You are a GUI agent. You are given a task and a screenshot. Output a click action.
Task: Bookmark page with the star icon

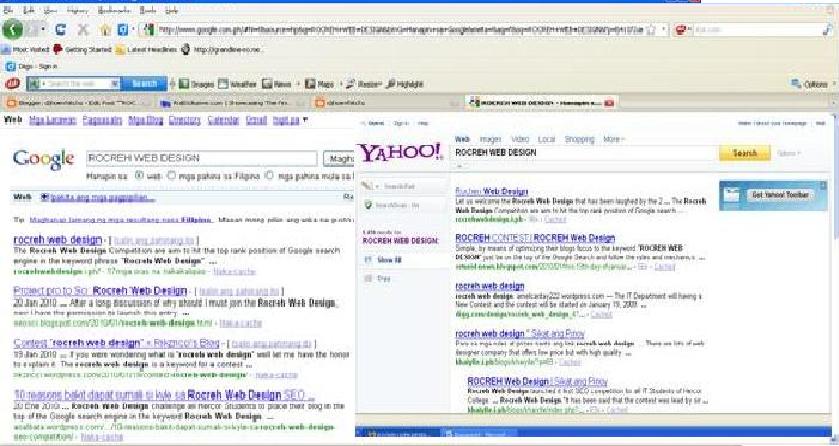pos(651,30)
